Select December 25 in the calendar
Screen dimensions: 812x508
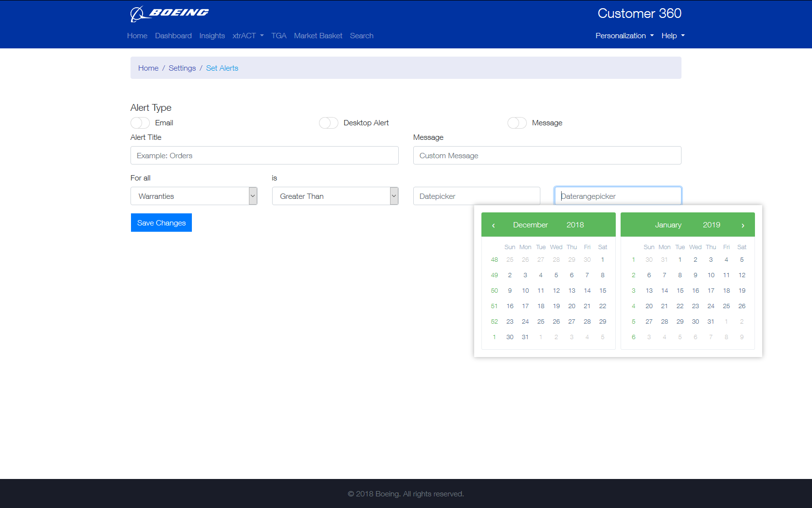click(x=541, y=322)
